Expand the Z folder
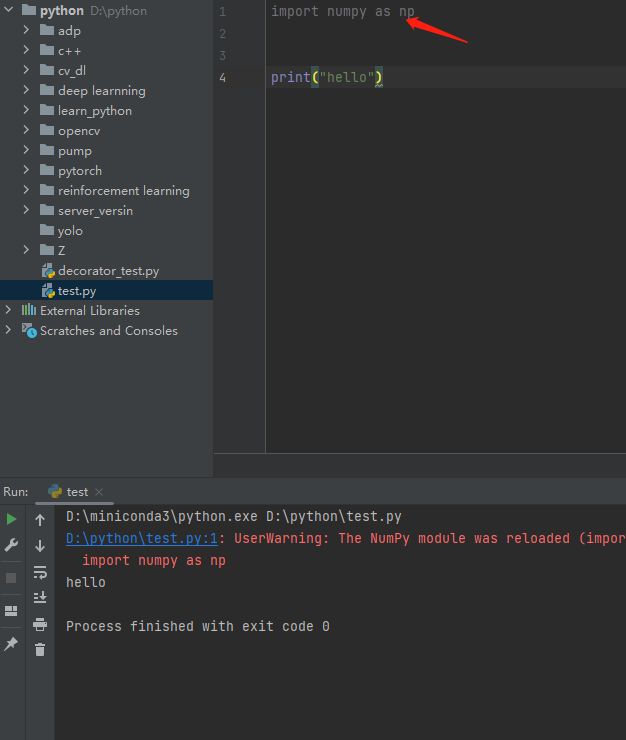Viewport: 626px width, 740px height. click(26, 250)
